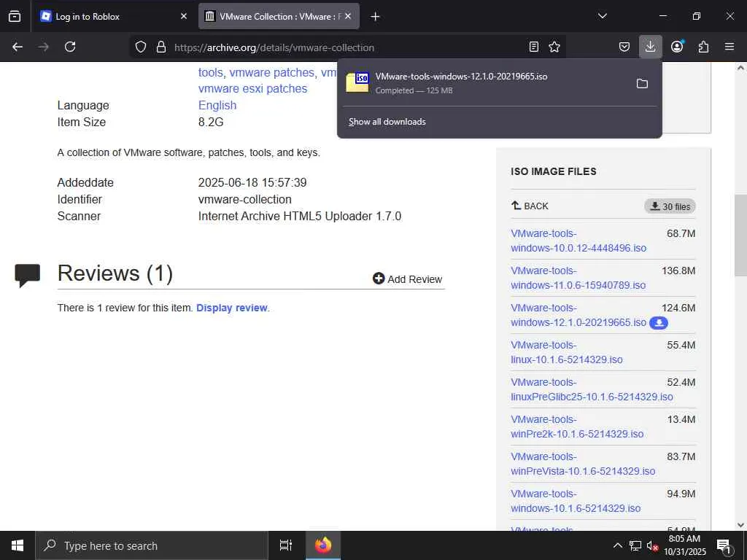Click the review speech bubble icon
The height and width of the screenshot is (560, 747).
tap(27, 276)
